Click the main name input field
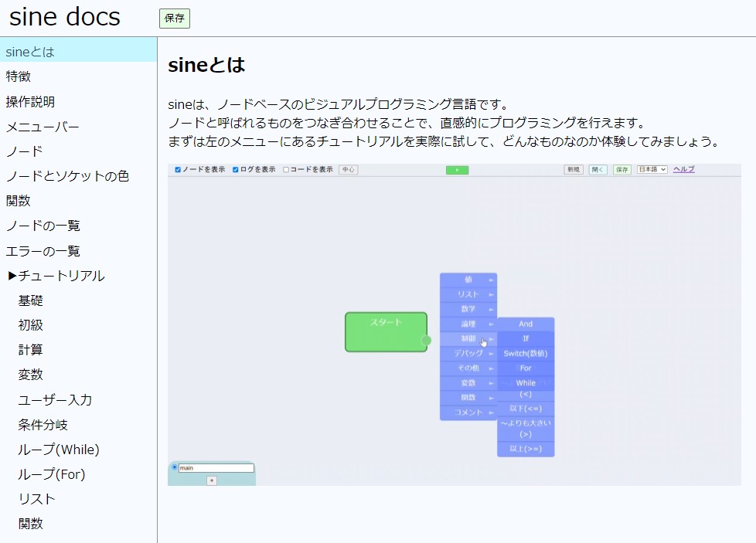This screenshot has width=756, height=543. coord(216,468)
